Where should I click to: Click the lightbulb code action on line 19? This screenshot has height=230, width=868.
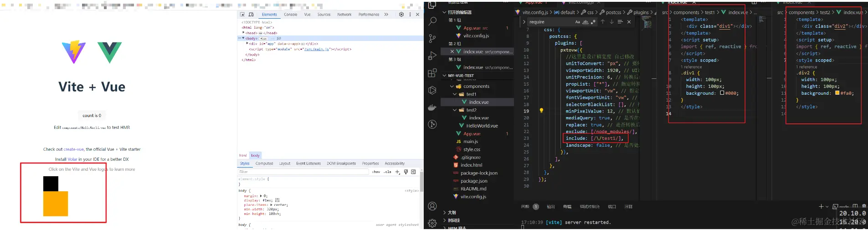coord(541,111)
